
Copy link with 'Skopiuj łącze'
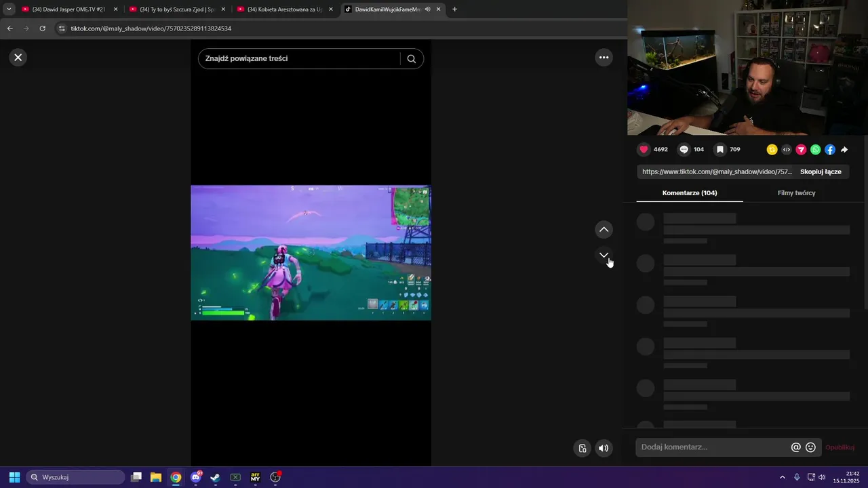(x=821, y=171)
